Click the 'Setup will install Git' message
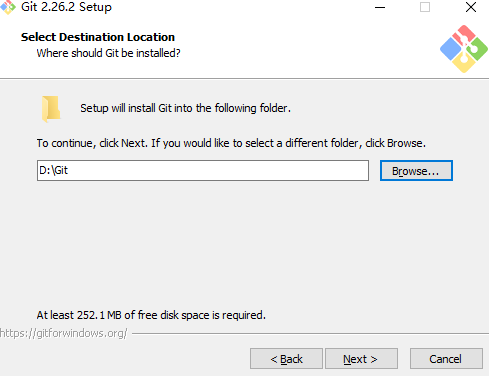The width and height of the screenshot is (489, 376). (x=185, y=108)
